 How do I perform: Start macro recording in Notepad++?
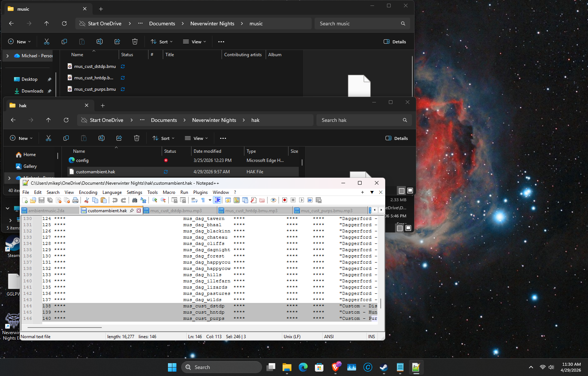point(284,200)
